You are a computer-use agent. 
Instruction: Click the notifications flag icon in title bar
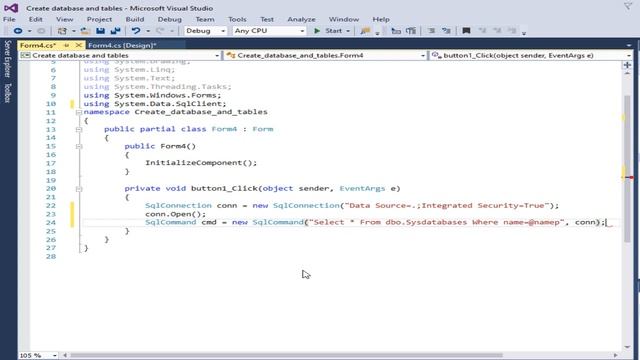point(628,6)
